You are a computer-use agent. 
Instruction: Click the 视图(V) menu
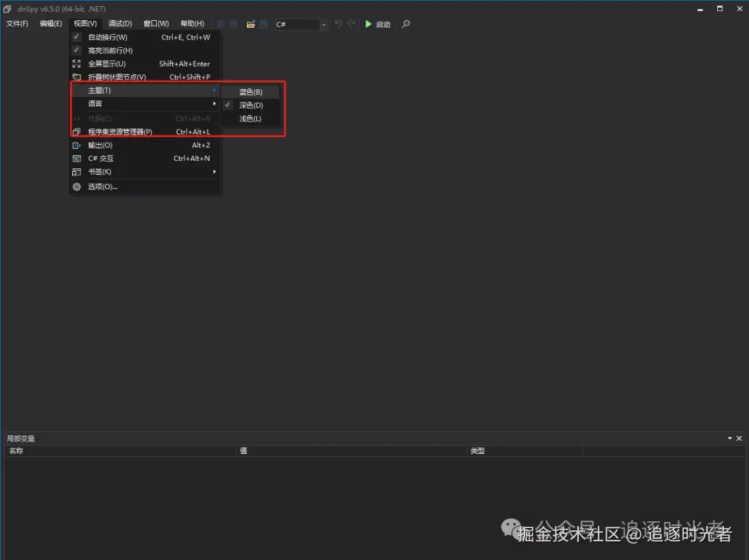coord(85,24)
